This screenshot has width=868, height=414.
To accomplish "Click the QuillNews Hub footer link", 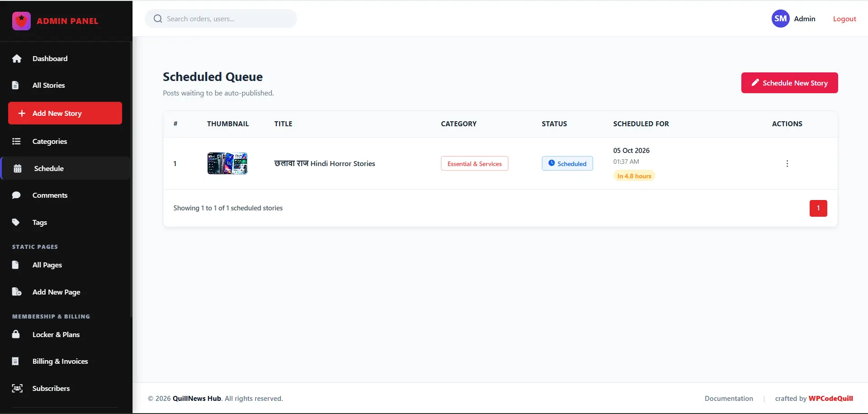I will coord(197,398).
